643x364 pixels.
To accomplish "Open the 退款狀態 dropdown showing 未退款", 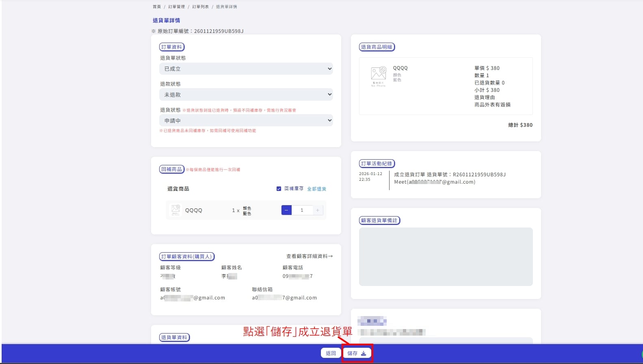I will 246,95.
